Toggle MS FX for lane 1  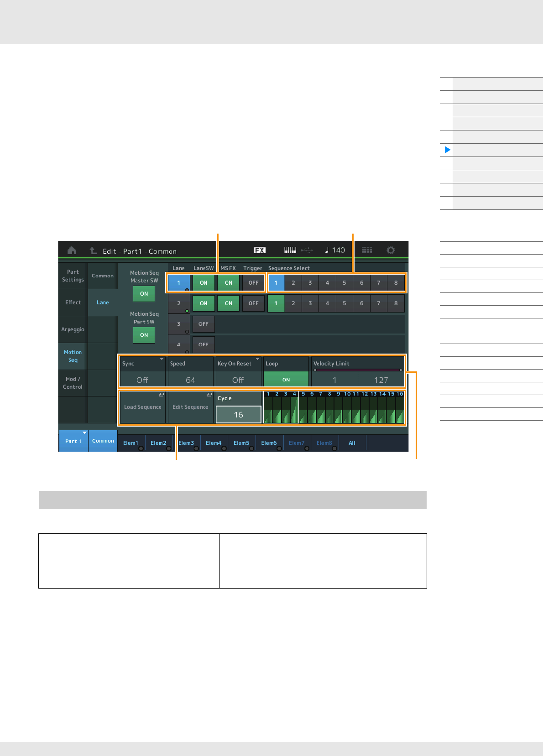[229, 283]
